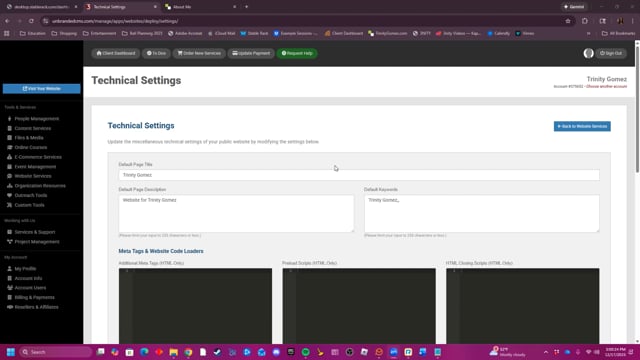Click the Default Page Description textarea
Image resolution: width=640 pixels, height=360 pixels.
coord(236,213)
